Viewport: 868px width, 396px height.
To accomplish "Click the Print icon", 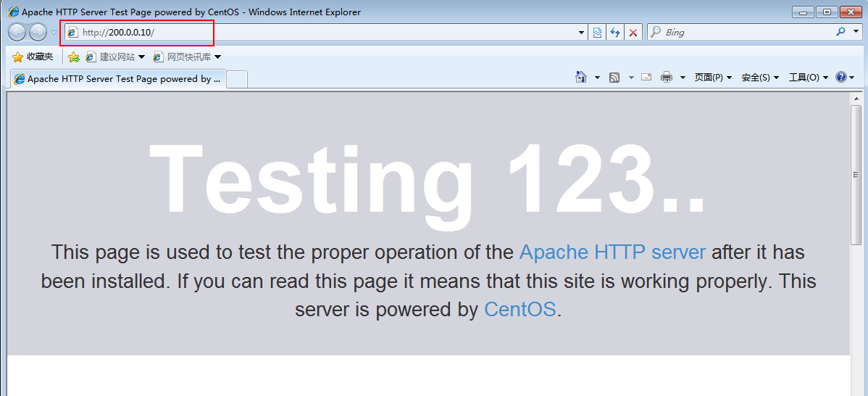I will pyautogui.click(x=667, y=78).
